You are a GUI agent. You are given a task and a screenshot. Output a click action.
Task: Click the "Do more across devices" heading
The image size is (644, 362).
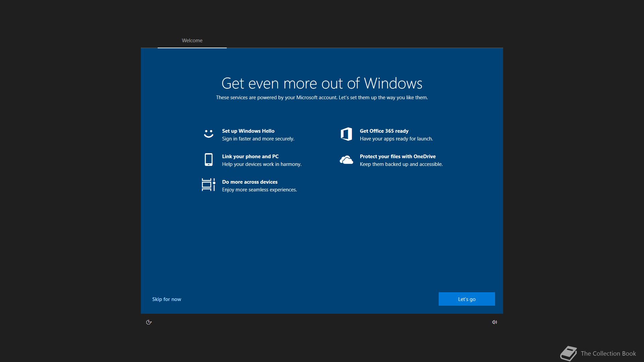tap(250, 182)
